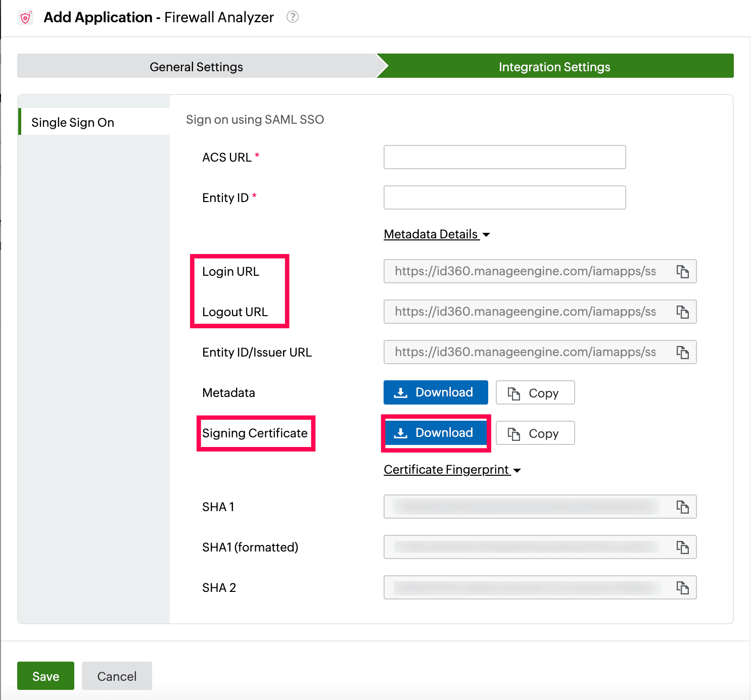Select the Integration Settings step

pos(554,67)
